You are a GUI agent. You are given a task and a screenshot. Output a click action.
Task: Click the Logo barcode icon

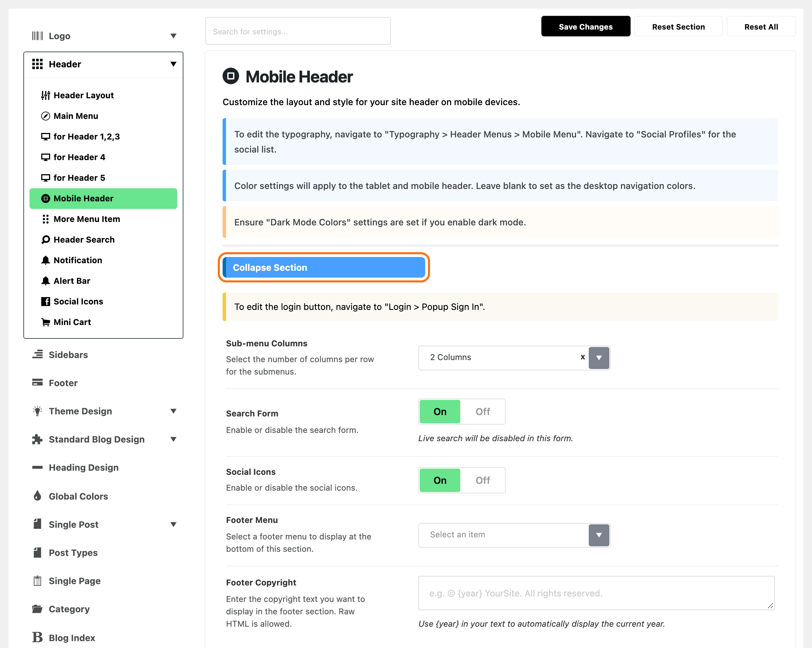point(37,36)
